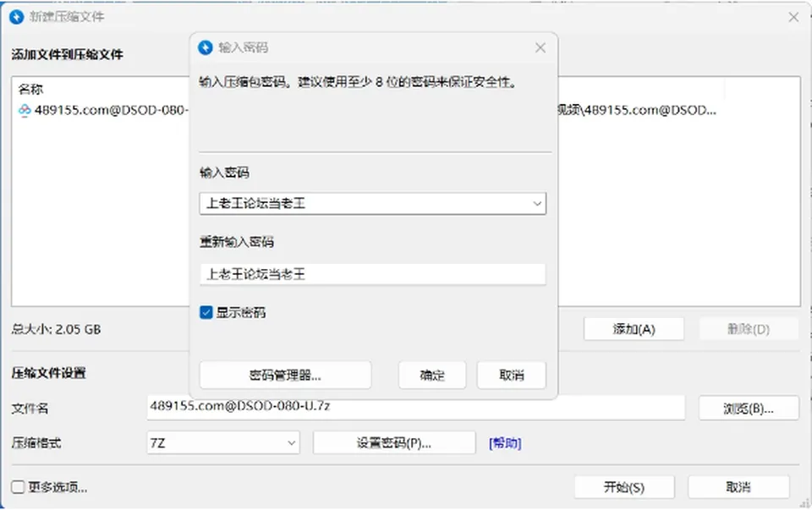The image size is (812, 510).
Task: Open the 密码管理器 button
Action: [x=285, y=375]
